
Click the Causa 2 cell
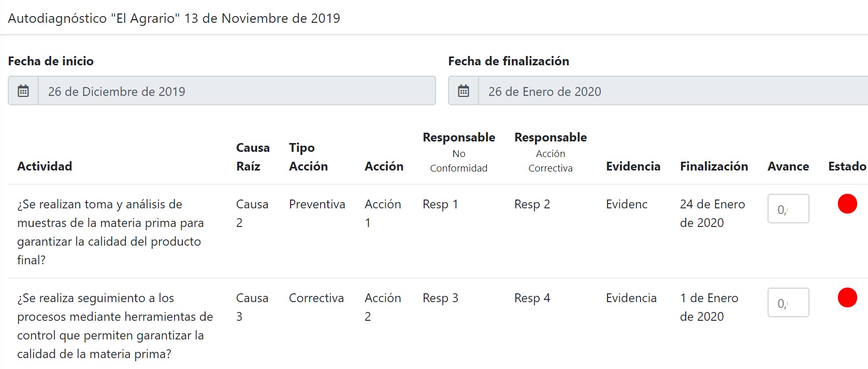[x=252, y=213]
